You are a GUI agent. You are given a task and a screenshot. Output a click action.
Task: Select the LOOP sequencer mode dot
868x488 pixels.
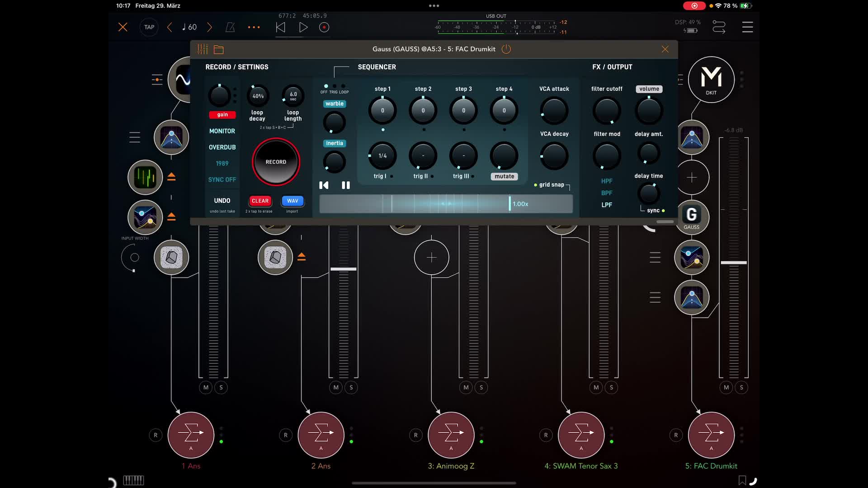click(x=343, y=86)
